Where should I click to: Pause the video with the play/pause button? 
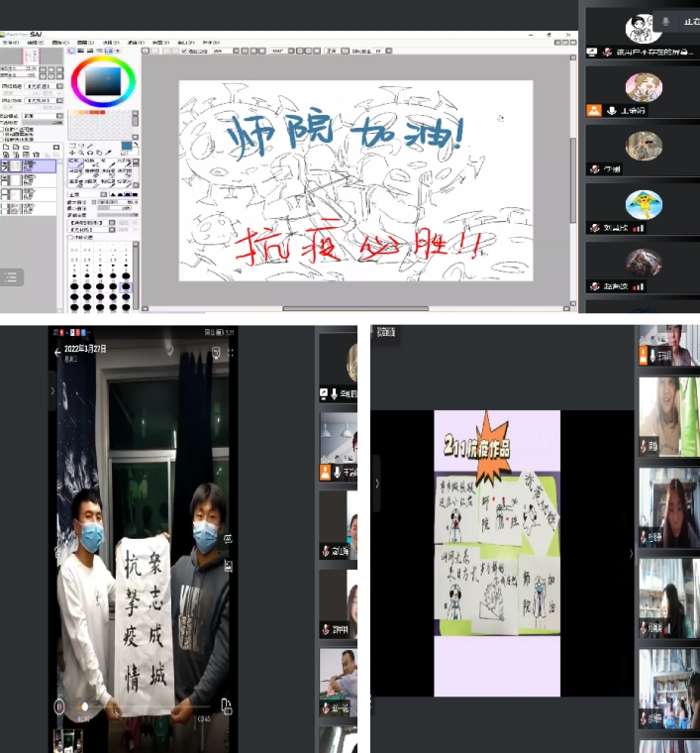coord(58,706)
